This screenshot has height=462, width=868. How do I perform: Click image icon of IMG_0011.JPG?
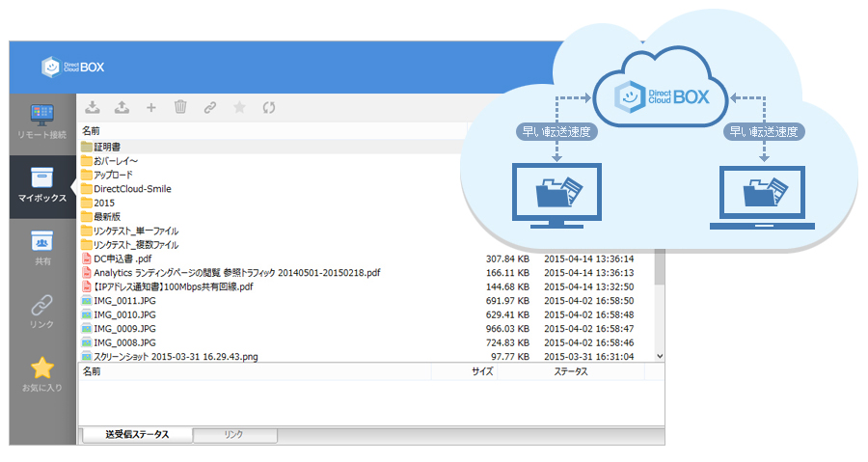87,300
